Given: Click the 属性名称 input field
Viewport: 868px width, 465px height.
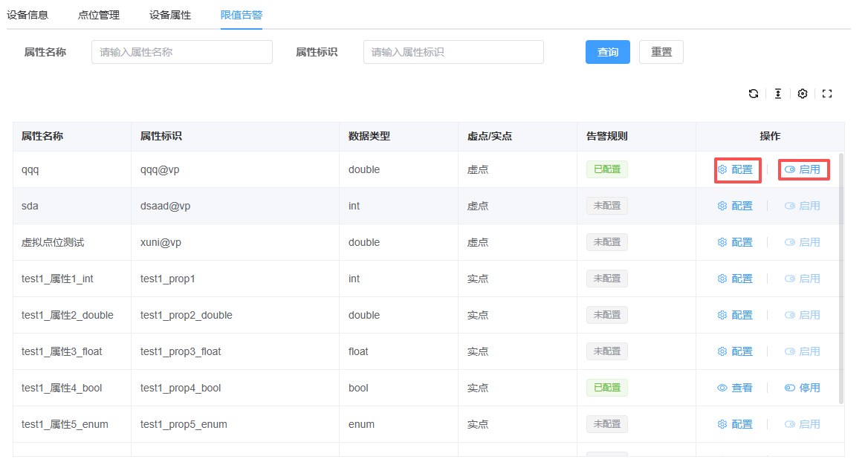Looking at the screenshot, I should click(x=182, y=52).
